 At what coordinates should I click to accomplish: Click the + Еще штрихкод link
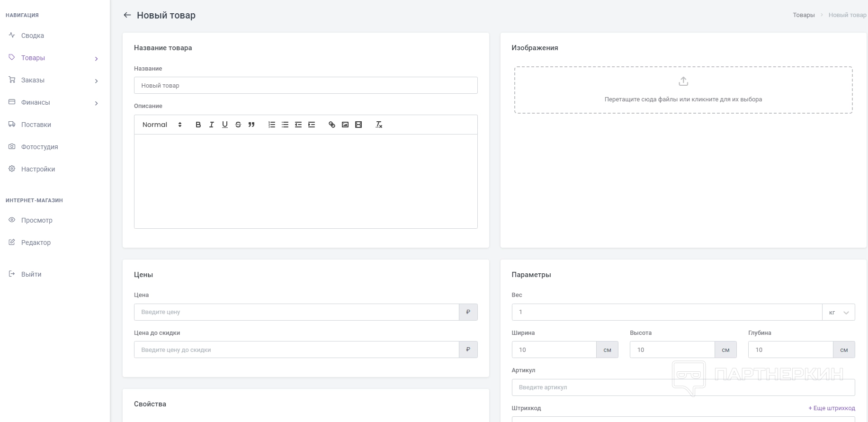click(x=832, y=408)
